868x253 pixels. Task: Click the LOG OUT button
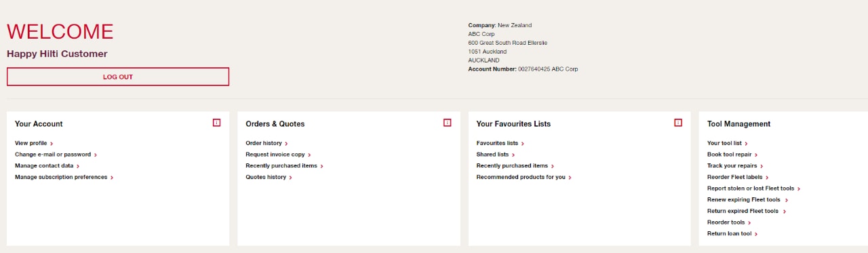click(118, 77)
